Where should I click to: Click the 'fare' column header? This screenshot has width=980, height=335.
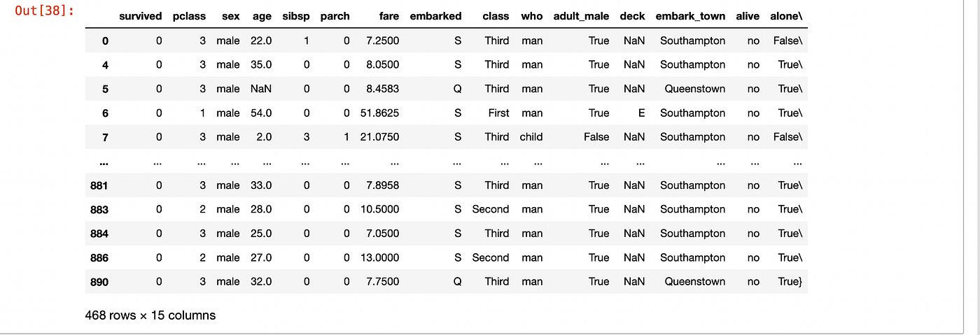tap(388, 16)
